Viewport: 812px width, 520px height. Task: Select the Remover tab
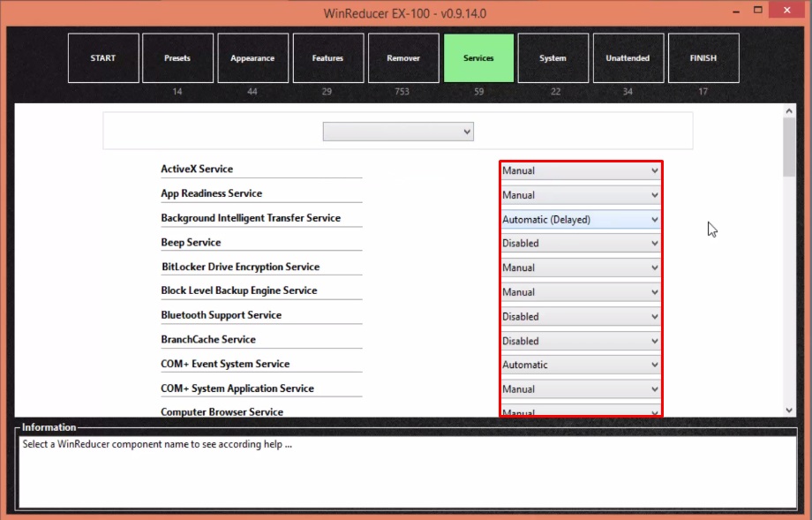[x=403, y=58]
